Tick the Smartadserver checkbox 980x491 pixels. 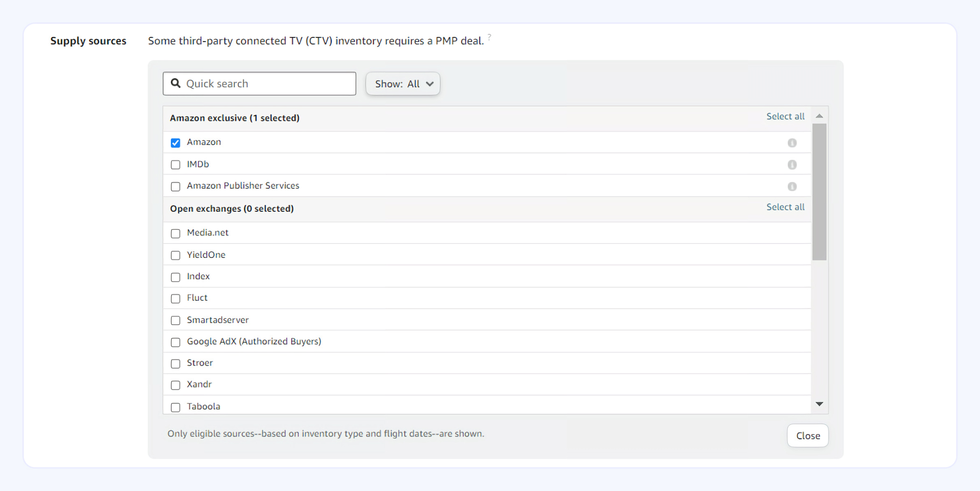tap(175, 320)
